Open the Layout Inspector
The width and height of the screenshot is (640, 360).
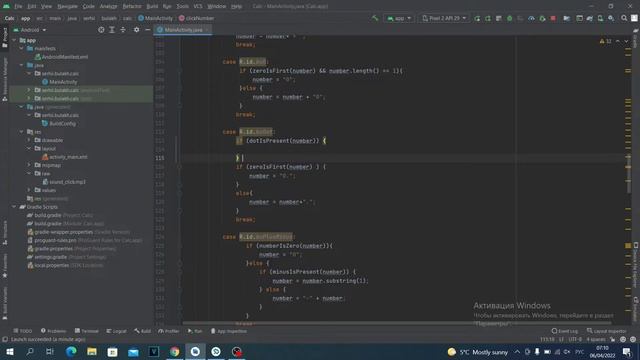(x=607, y=331)
